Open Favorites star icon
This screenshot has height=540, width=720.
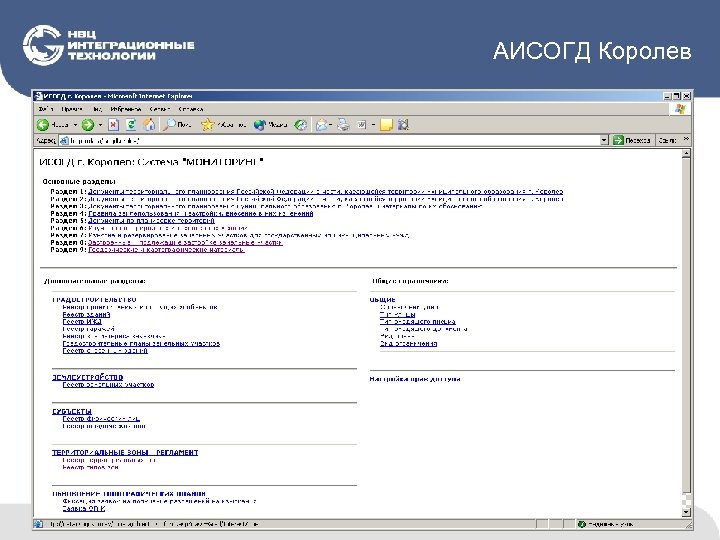(x=208, y=125)
